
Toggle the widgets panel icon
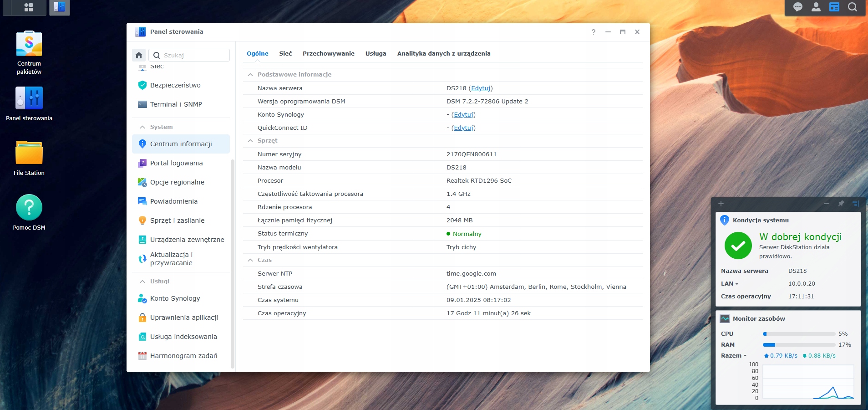click(834, 7)
